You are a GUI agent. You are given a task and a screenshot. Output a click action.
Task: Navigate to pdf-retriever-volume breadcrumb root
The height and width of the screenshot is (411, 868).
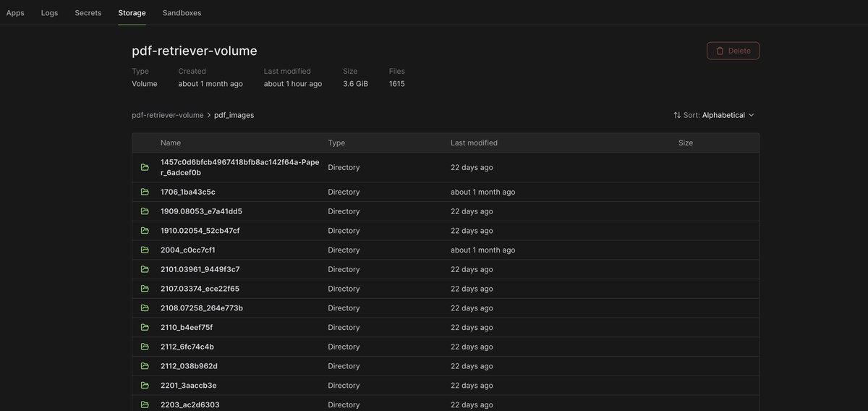coord(167,115)
